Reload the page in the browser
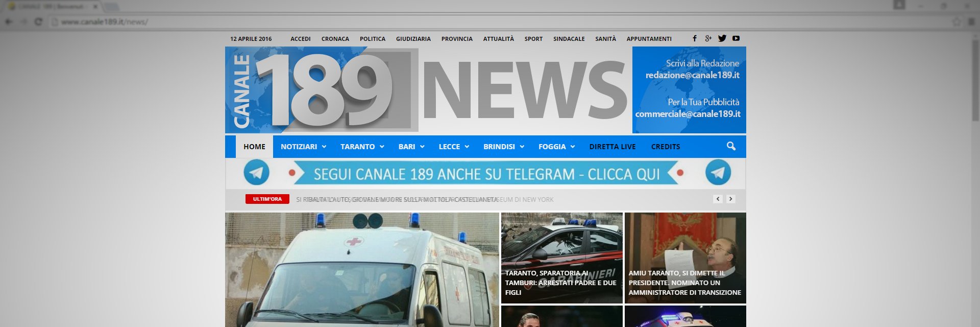This screenshot has width=980, height=327. [38, 21]
